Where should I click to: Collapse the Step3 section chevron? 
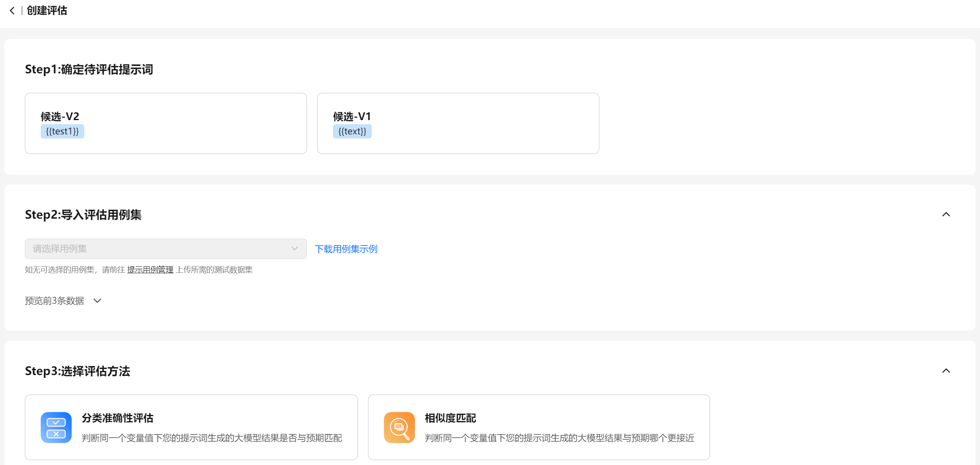click(946, 371)
